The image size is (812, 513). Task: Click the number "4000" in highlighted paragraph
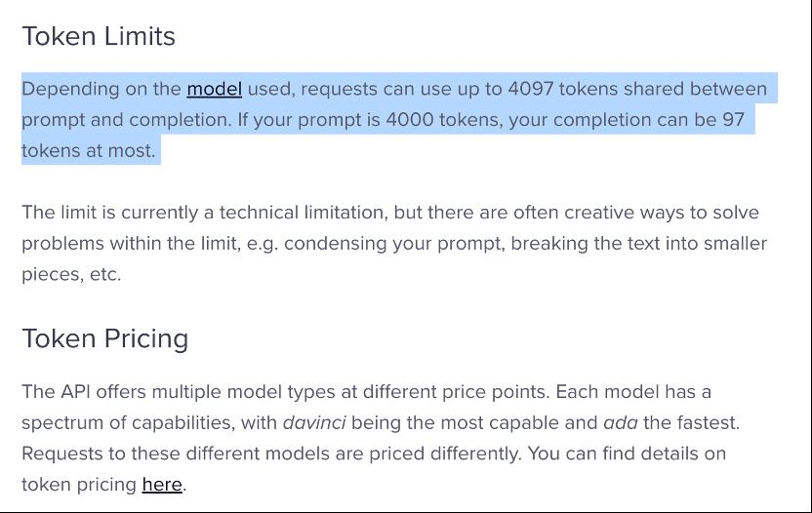(x=410, y=120)
